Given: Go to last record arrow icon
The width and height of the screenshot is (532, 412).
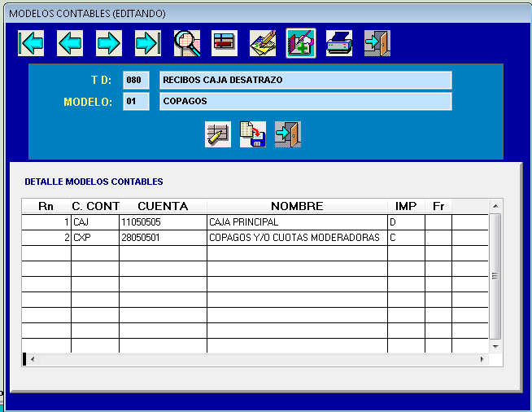Looking at the screenshot, I should click(148, 43).
